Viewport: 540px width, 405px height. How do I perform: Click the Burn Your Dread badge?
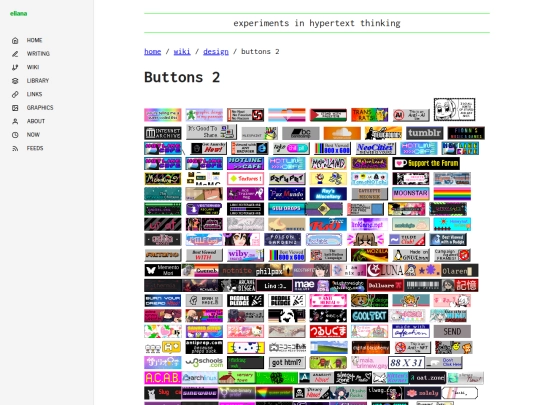pos(163,300)
